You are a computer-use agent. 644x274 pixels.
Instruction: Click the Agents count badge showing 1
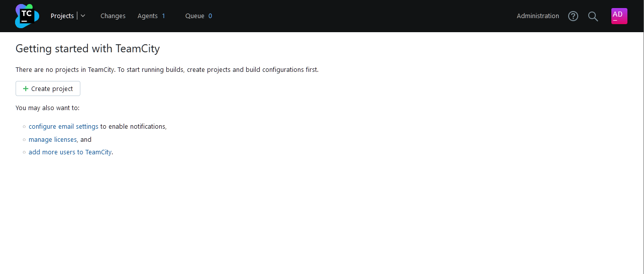[x=163, y=16]
